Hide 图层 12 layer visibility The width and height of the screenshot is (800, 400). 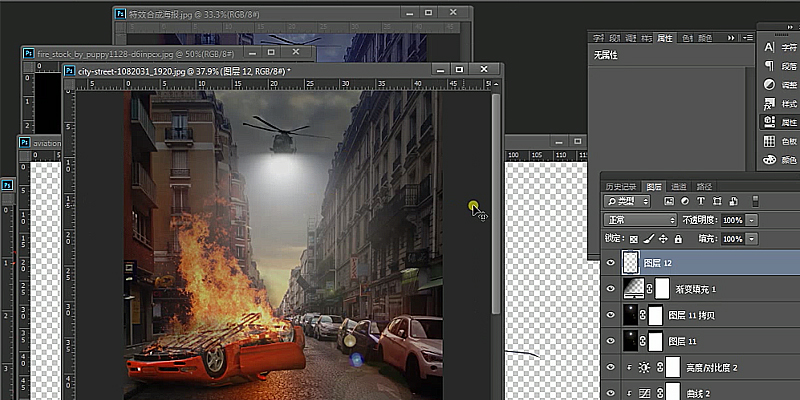610,263
